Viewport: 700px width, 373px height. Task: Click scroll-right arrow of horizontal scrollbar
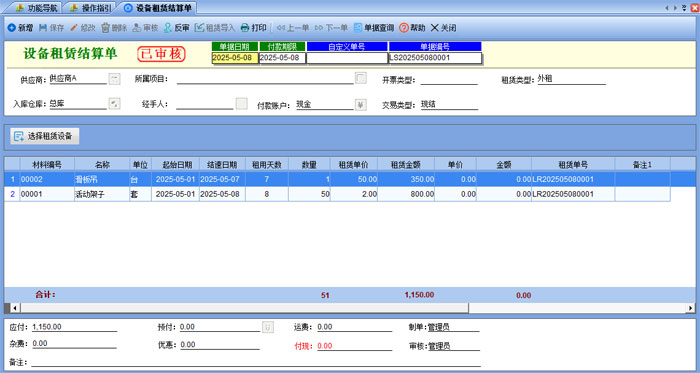(x=691, y=308)
